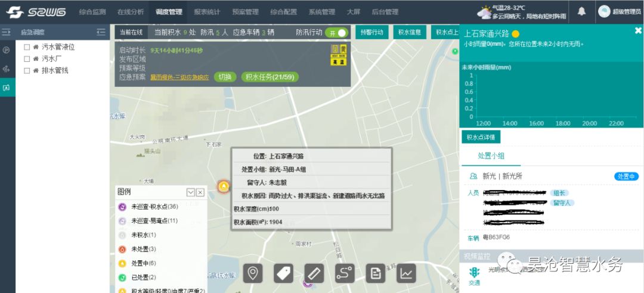Select the line chart map tool
The height and width of the screenshot is (293, 644).
point(406,273)
